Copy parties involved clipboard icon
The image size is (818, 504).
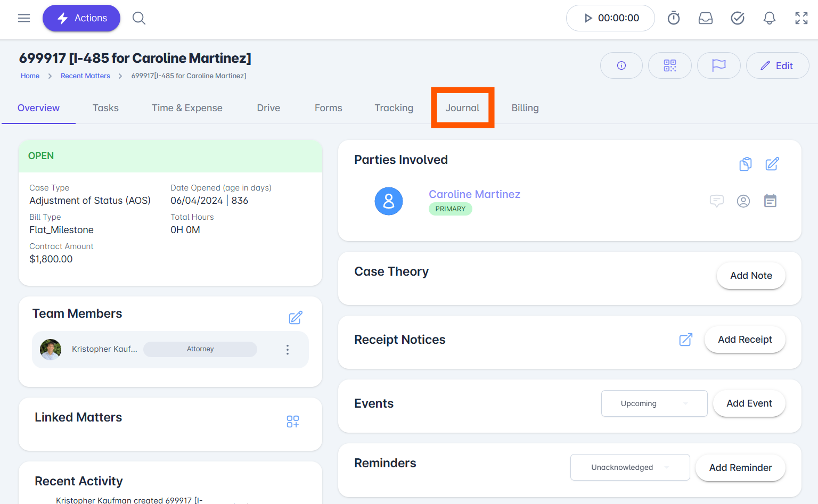(746, 164)
